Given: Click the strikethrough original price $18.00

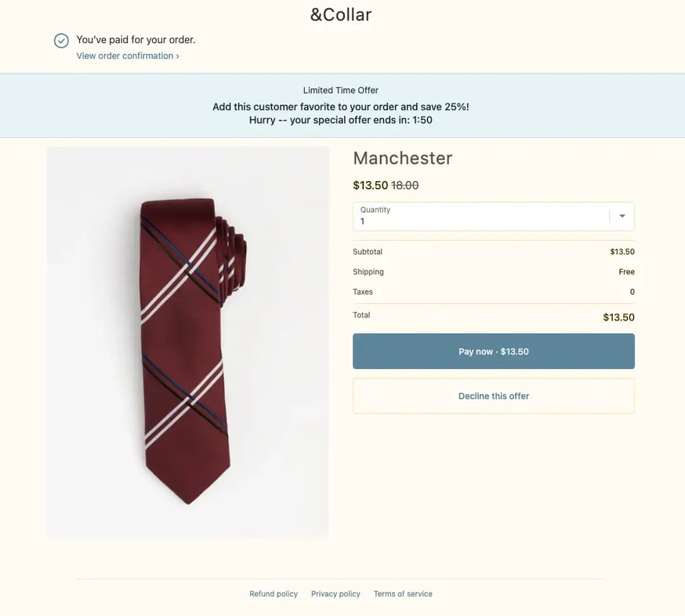Looking at the screenshot, I should tap(404, 185).
